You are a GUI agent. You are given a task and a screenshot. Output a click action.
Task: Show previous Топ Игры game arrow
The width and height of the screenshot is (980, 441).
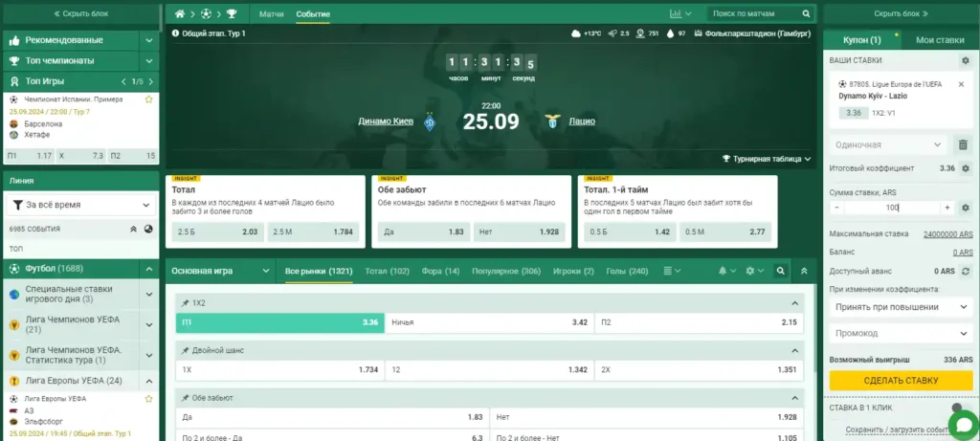123,81
